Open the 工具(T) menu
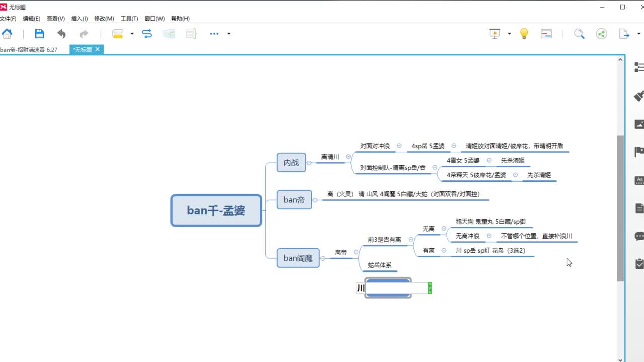The image size is (644, 362). [x=129, y=19]
